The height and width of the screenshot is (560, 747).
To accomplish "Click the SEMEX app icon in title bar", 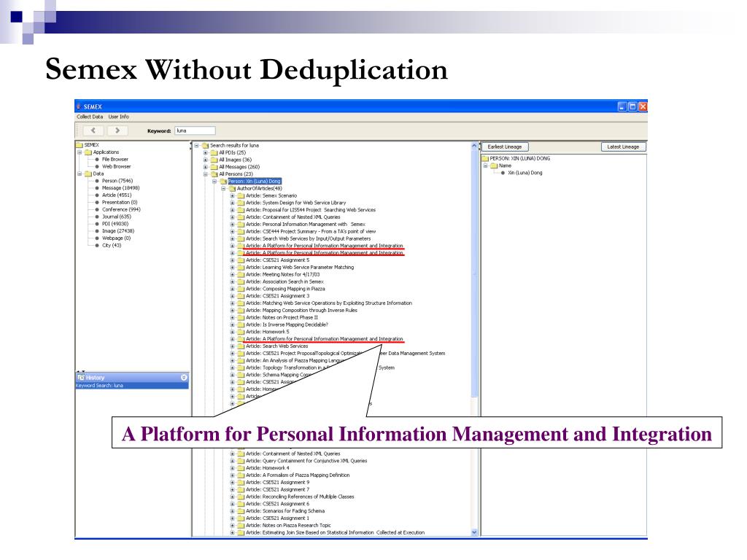I will (x=79, y=106).
